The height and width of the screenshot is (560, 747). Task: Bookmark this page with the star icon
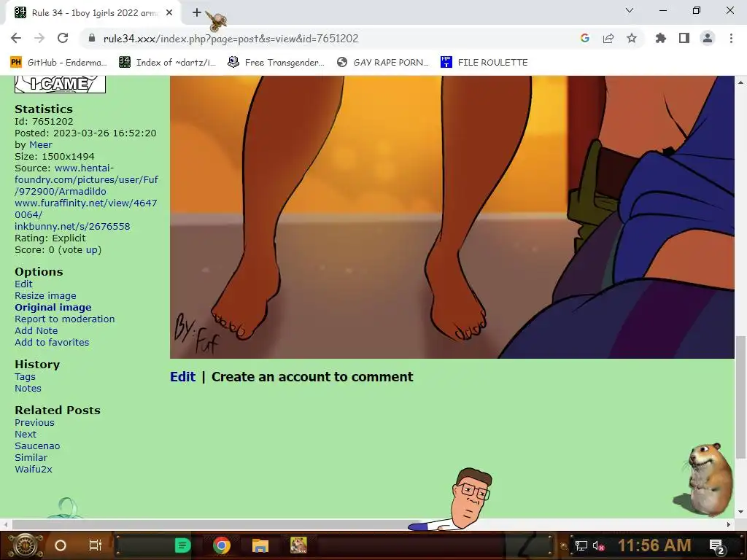(x=631, y=38)
